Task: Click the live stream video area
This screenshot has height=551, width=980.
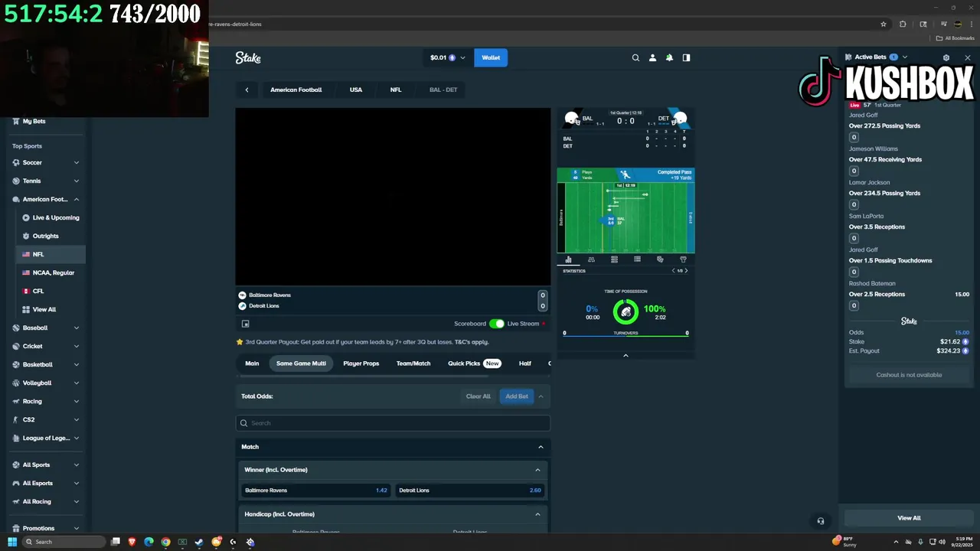Action: (393, 197)
